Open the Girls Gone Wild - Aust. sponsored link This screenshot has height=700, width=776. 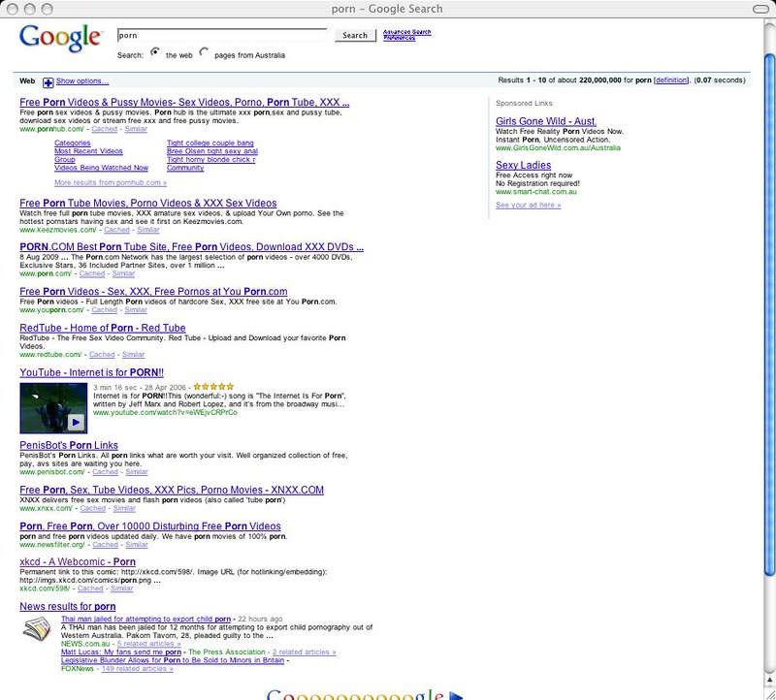pos(546,121)
